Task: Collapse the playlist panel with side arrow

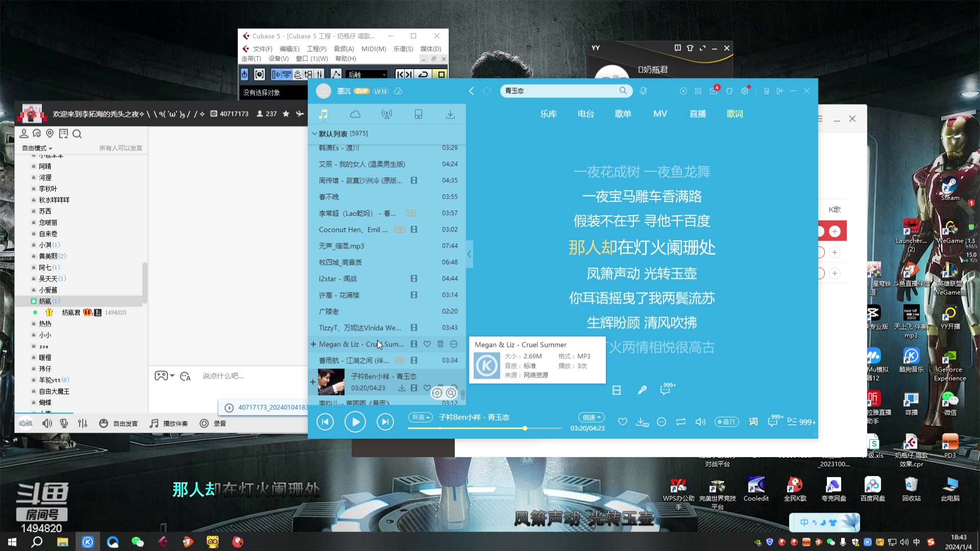Action: pyautogui.click(x=469, y=254)
